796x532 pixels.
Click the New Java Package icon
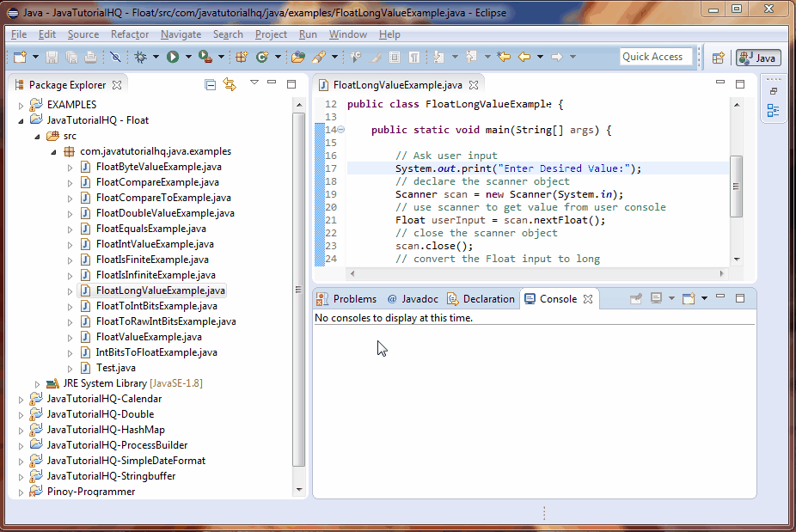(242, 57)
